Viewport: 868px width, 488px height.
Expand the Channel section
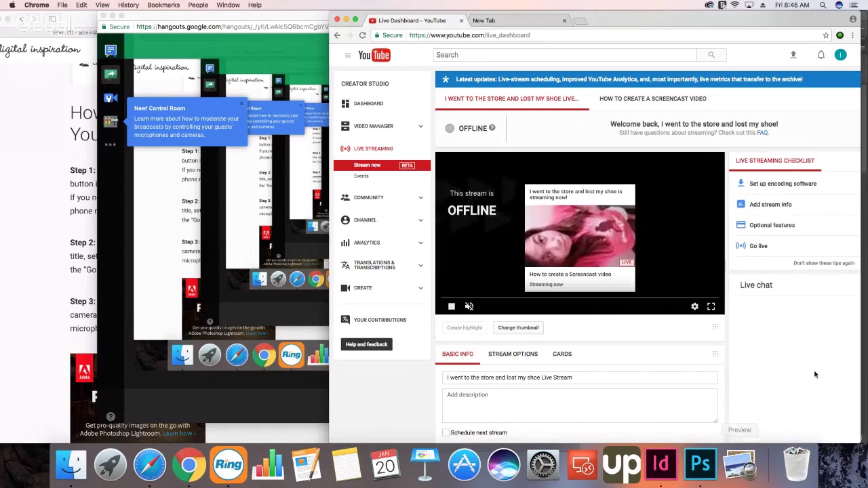420,220
